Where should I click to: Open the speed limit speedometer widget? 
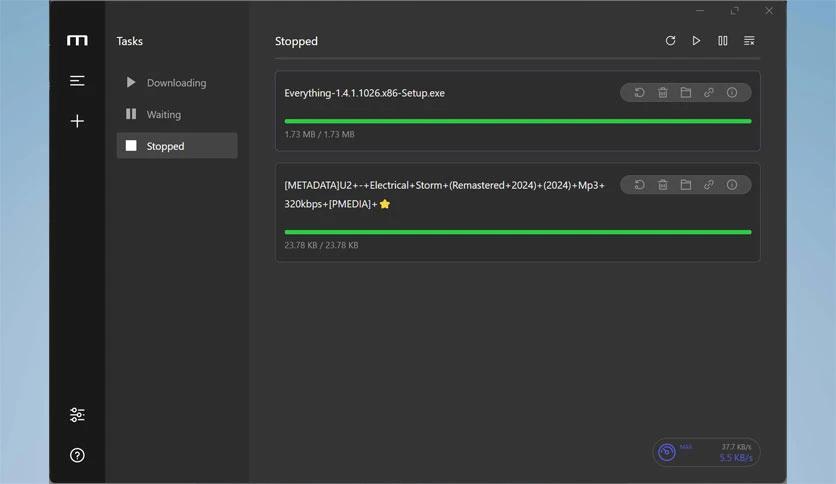coord(706,452)
